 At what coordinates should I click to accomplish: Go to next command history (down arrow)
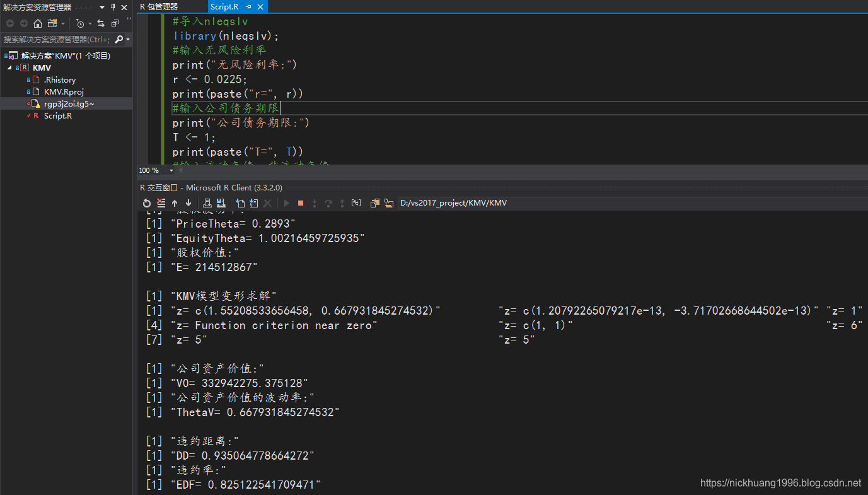[188, 203]
